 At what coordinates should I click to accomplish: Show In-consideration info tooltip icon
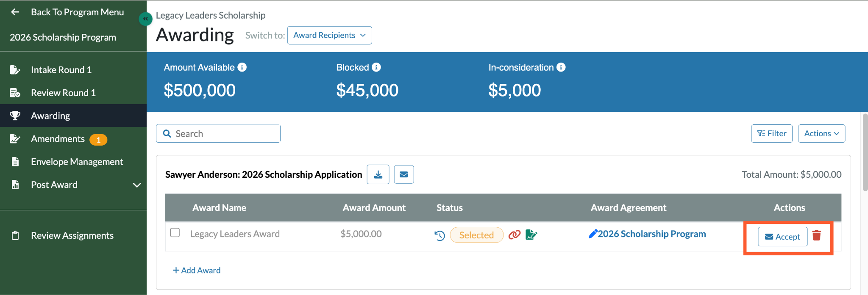click(561, 67)
